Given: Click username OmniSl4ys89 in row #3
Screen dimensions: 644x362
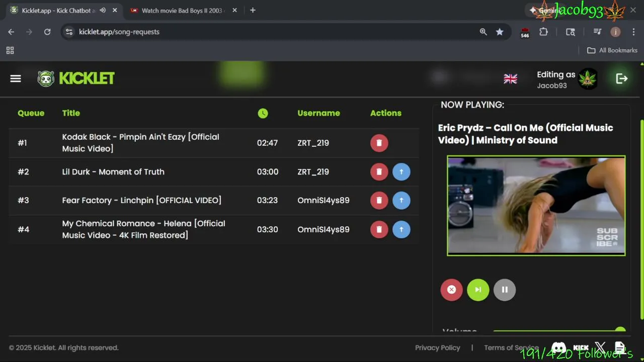Looking at the screenshot, I should (x=324, y=200).
